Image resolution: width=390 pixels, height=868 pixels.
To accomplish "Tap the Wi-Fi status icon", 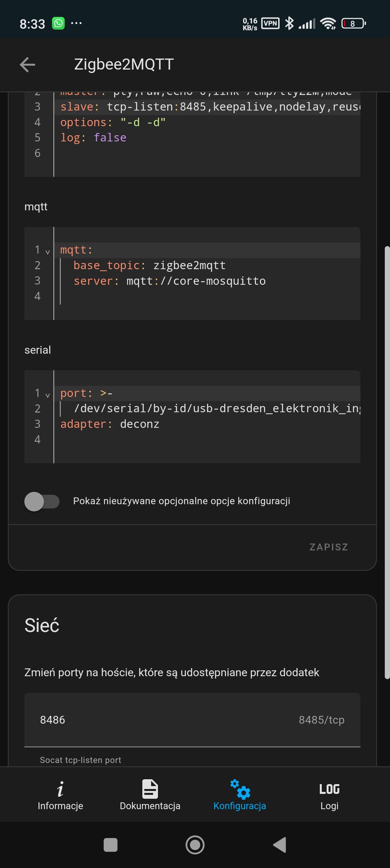I will (328, 23).
